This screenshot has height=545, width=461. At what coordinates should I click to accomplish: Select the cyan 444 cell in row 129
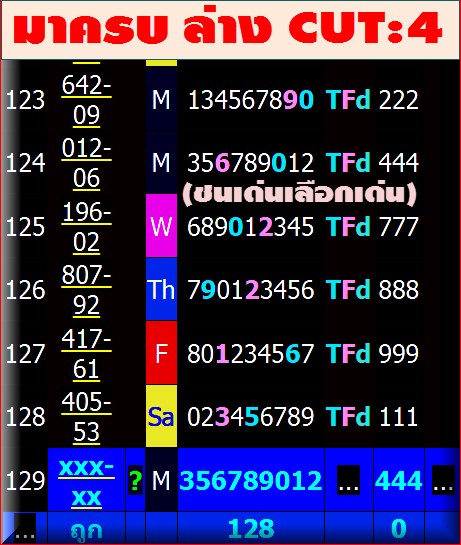point(398,480)
